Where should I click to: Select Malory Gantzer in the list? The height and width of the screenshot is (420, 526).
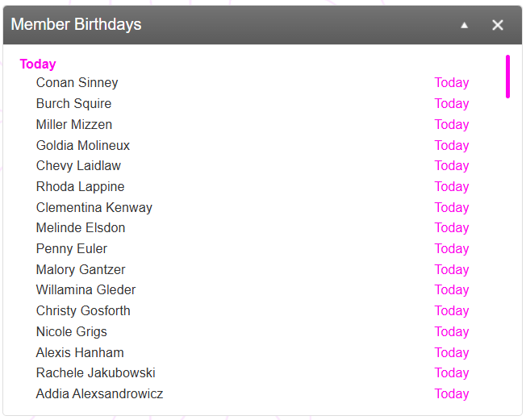(x=81, y=270)
